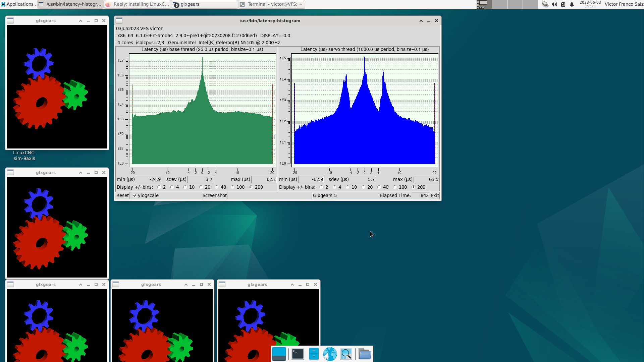
Task: Roll up the middle-left glxgears window
Action: click(x=80, y=172)
